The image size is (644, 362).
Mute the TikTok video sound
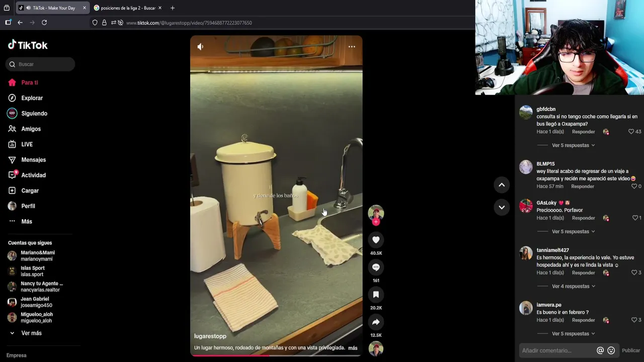tap(200, 47)
